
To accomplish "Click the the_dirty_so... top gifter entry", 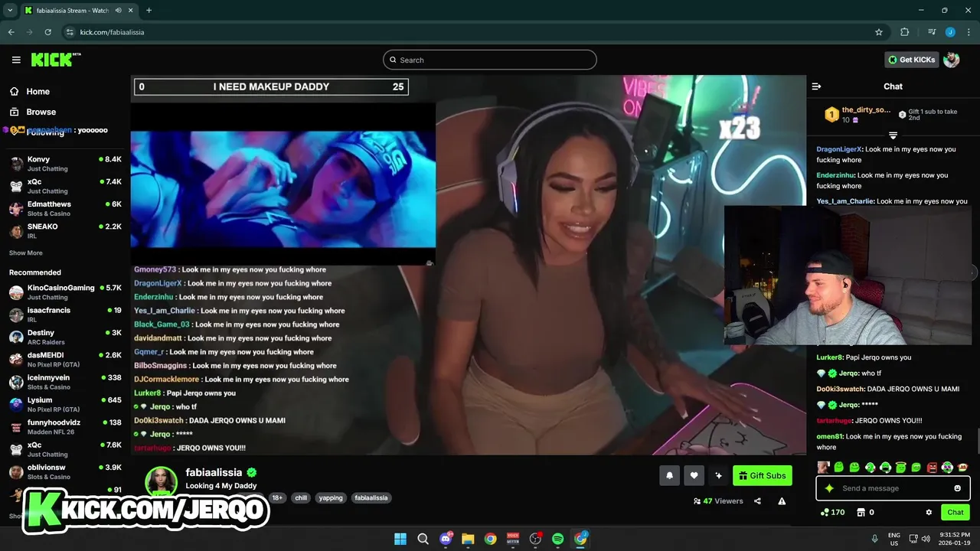I will pos(857,115).
